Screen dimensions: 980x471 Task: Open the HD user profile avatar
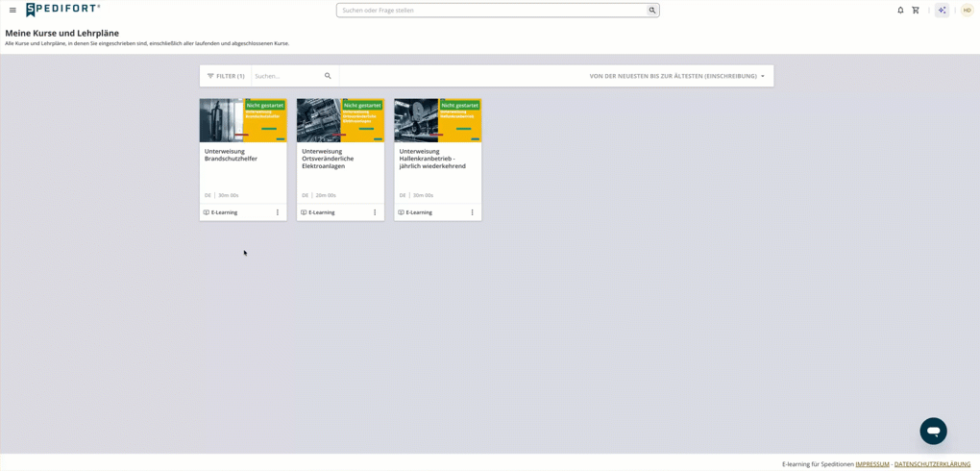click(x=967, y=10)
